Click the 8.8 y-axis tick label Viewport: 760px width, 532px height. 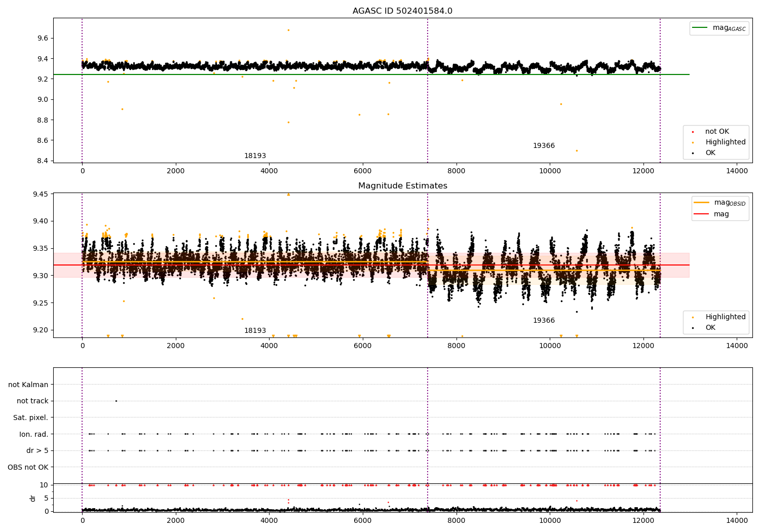coord(42,120)
